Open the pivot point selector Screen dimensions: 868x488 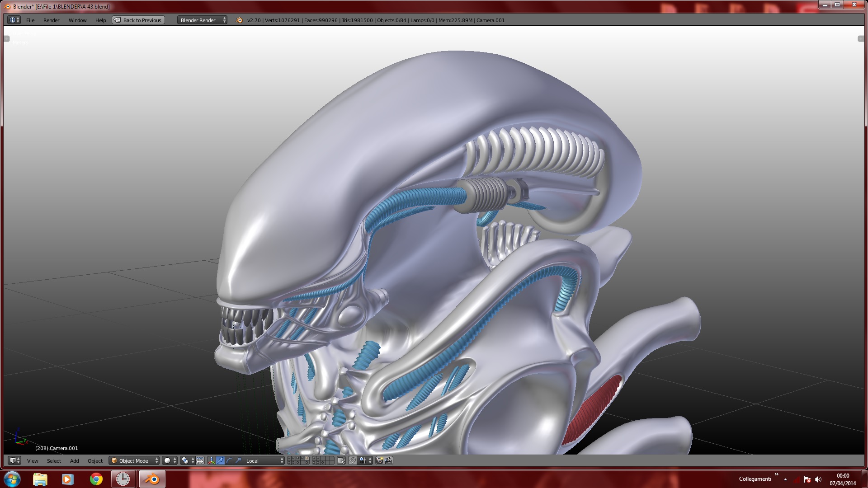pos(188,460)
